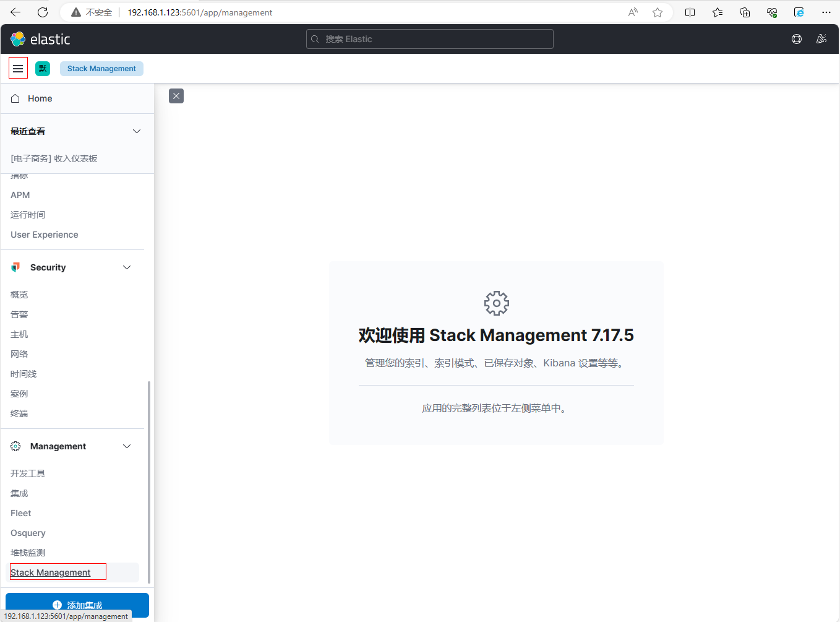Close the panel with X button
Screen dimensions: 840x622
pos(176,96)
